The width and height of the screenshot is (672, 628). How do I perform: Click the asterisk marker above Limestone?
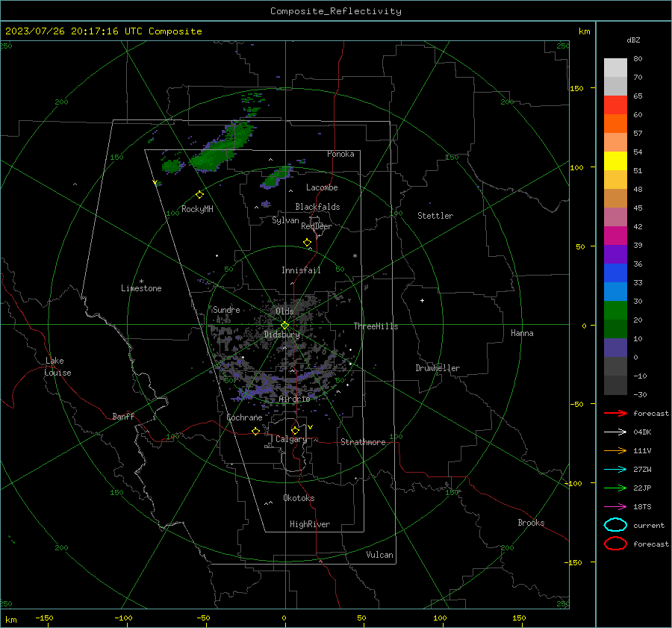point(141,282)
